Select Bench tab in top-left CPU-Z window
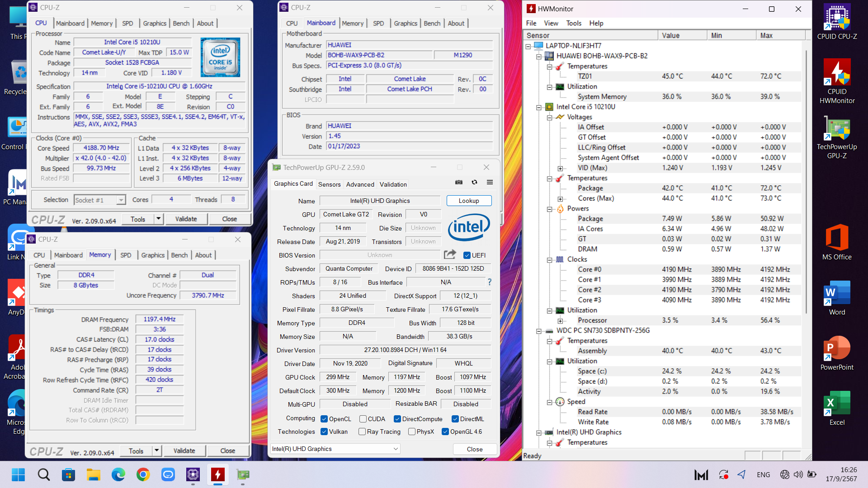Screen dimensions: 868x488 pyautogui.click(x=181, y=23)
